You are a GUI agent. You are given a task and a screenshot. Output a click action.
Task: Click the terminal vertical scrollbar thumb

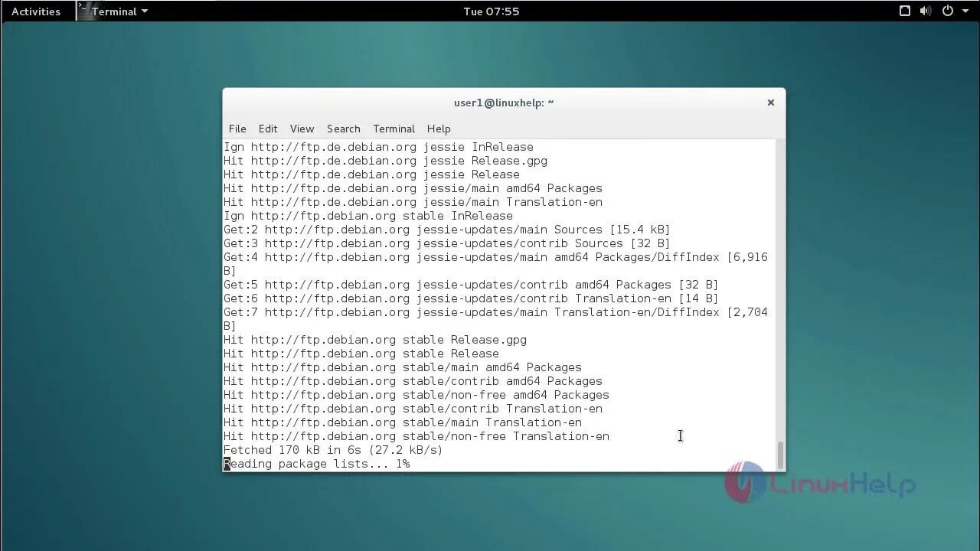[780, 455]
